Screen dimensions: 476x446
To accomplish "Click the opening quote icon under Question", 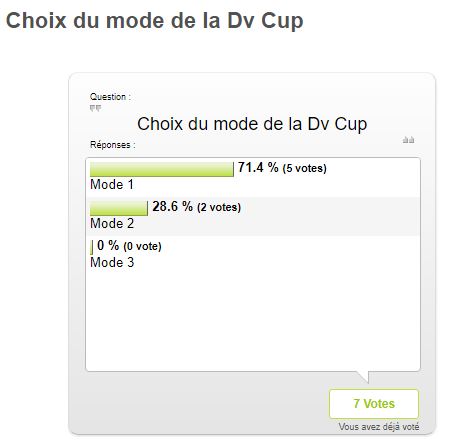I will click(95, 108).
